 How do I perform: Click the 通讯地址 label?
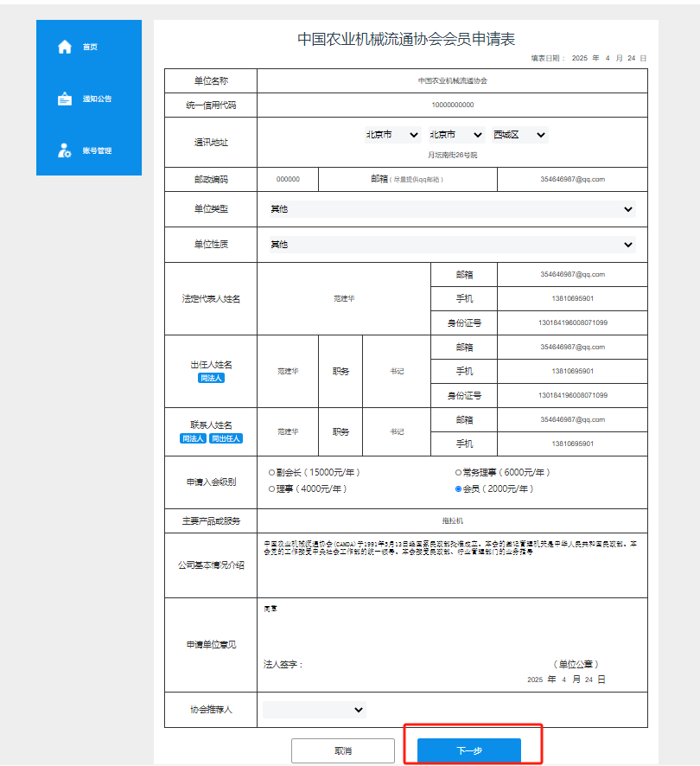tap(211, 143)
